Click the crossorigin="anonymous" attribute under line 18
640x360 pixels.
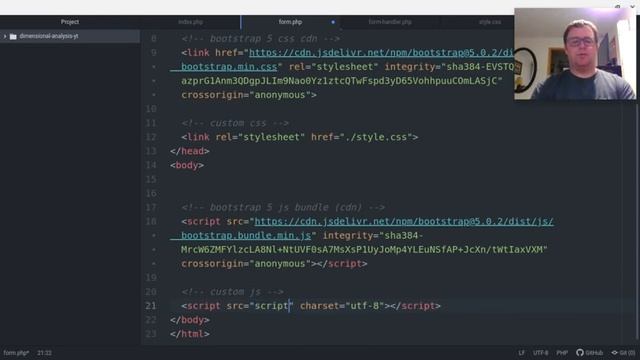pos(246,264)
